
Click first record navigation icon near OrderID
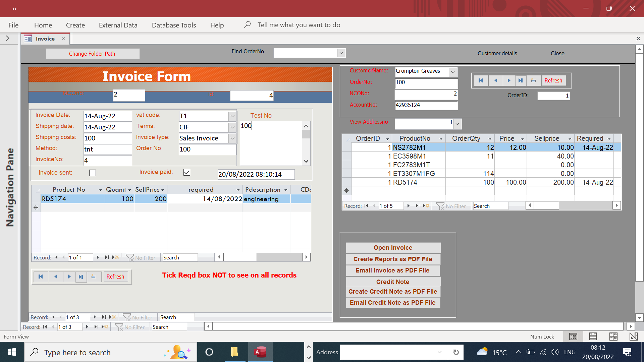tap(481, 80)
